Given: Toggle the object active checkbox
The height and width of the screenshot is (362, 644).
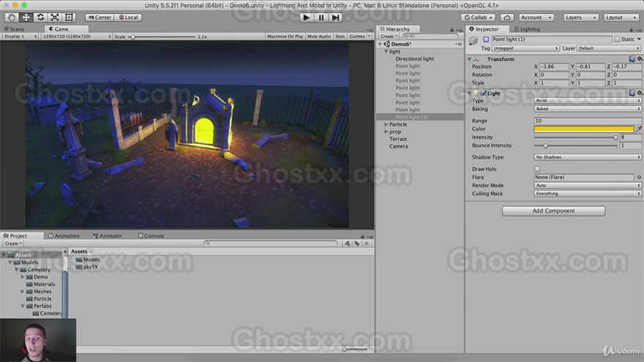Looking at the screenshot, I should pos(486,39).
